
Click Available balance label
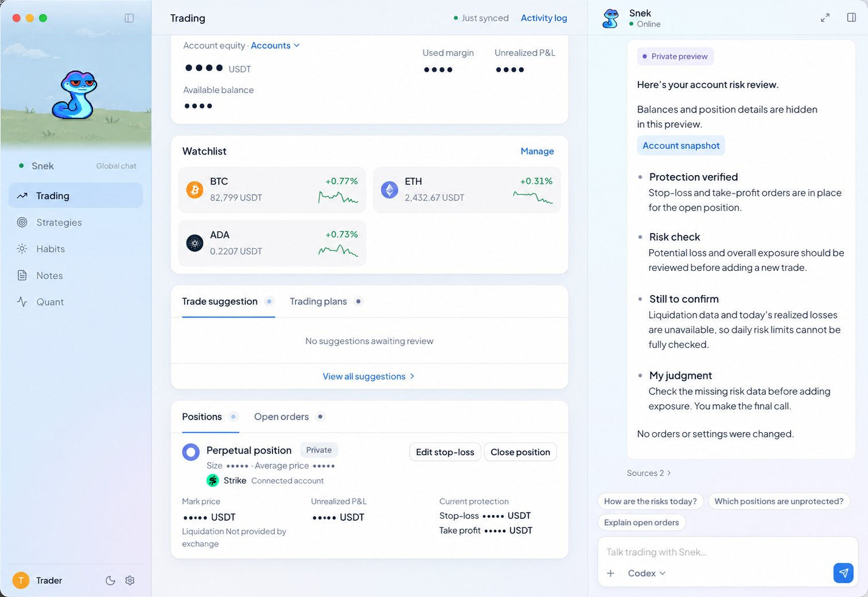coord(218,90)
